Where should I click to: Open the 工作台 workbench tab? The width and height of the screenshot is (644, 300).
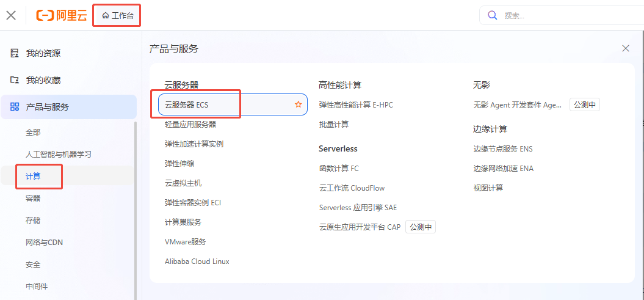click(x=118, y=16)
